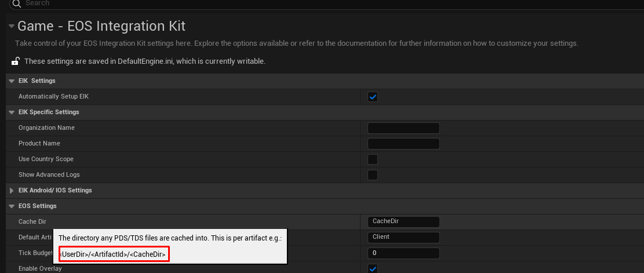
Task: Collapse the EIK Specific Settings section
Action: (x=12, y=112)
